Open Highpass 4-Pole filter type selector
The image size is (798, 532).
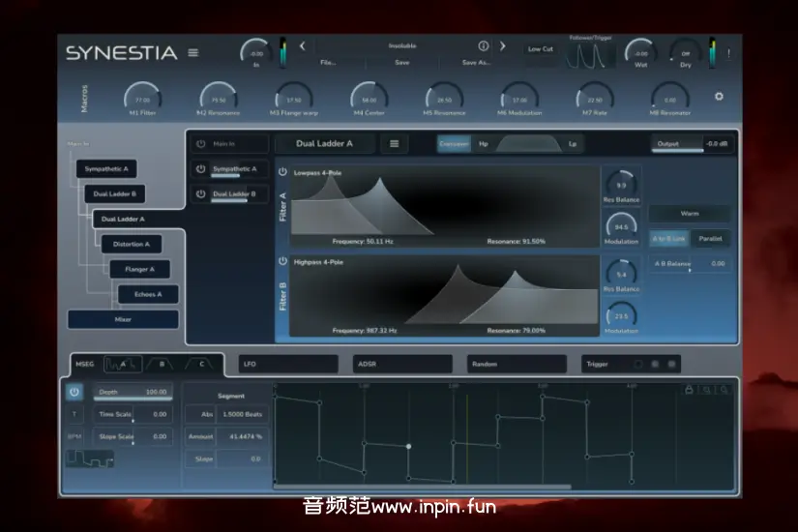pyautogui.click(x=318, y=262)
